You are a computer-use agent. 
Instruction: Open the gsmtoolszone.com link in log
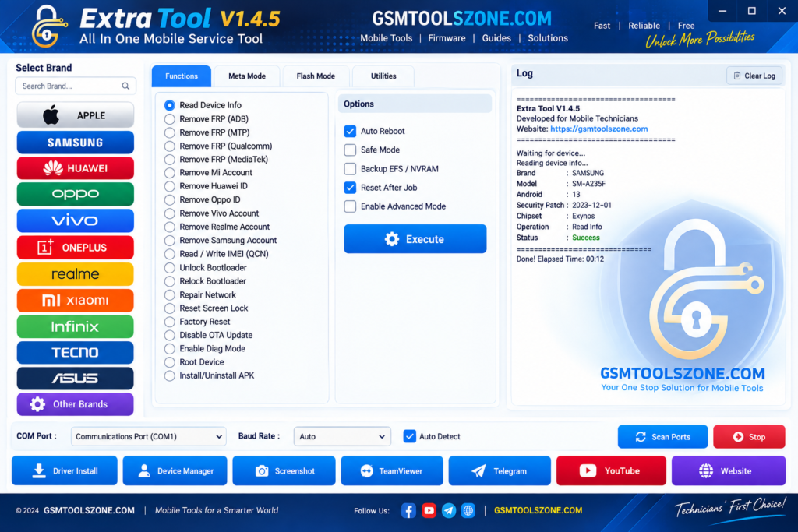[599, 129]
